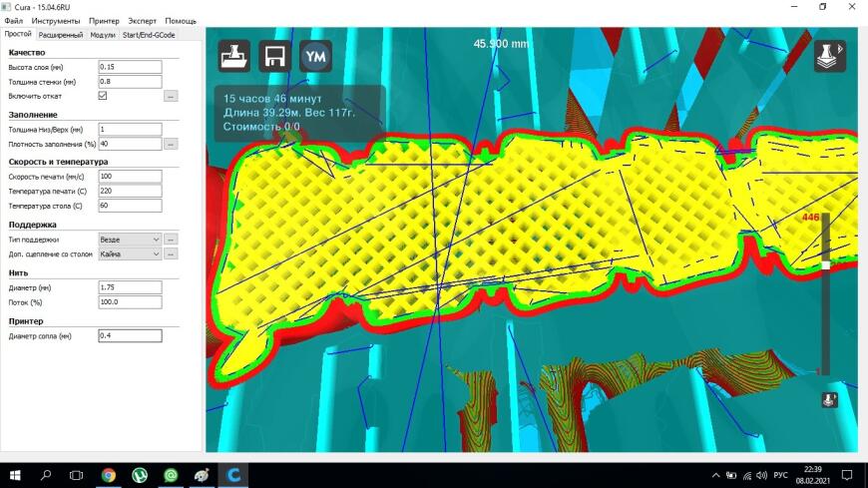Switch to the Расширенный tab

tap(60, 35)
